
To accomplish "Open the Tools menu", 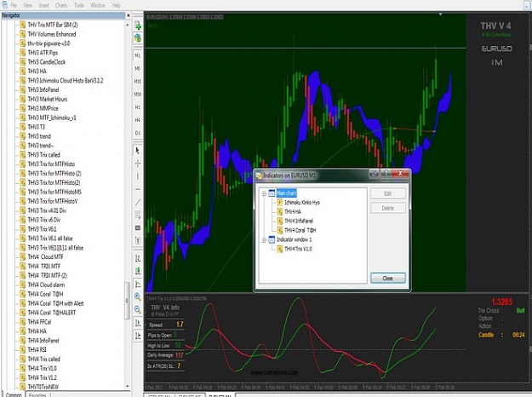I will tap(78, 5).
